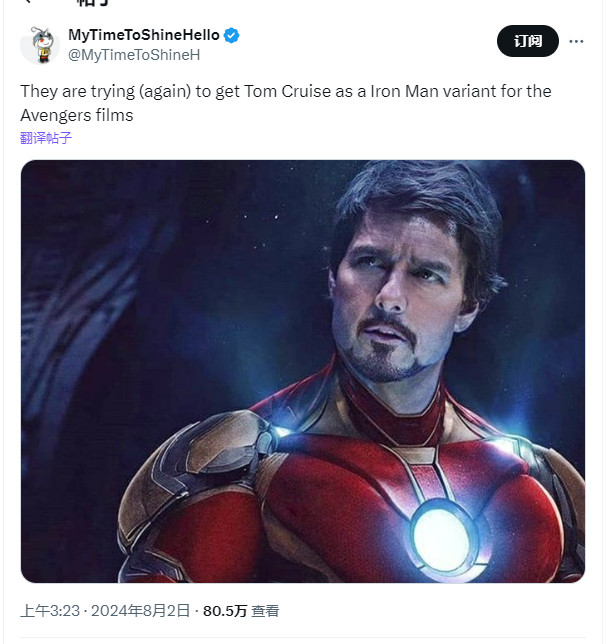The width and height of the screenshot is (606, 644).
Task: Click the blue verified badge
Action: coord(232,35)
